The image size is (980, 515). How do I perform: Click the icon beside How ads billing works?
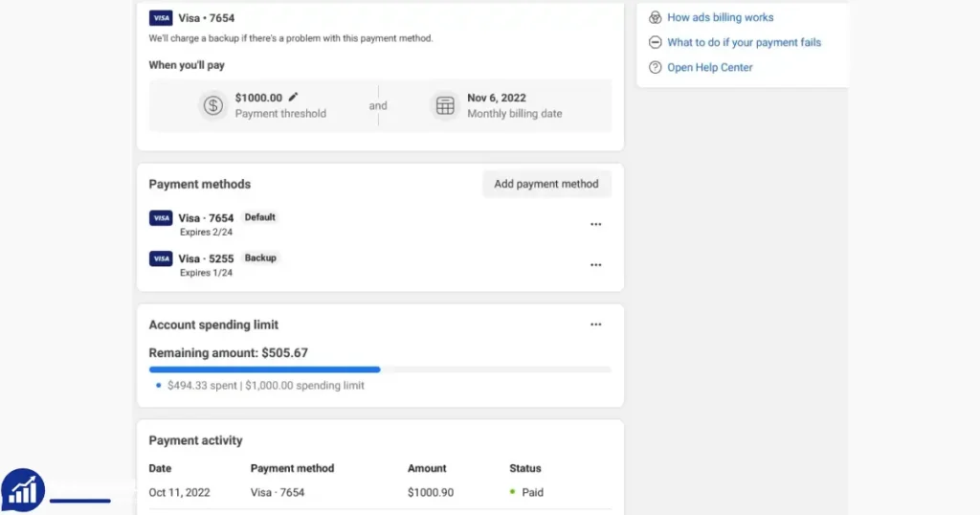coord(655,17)
